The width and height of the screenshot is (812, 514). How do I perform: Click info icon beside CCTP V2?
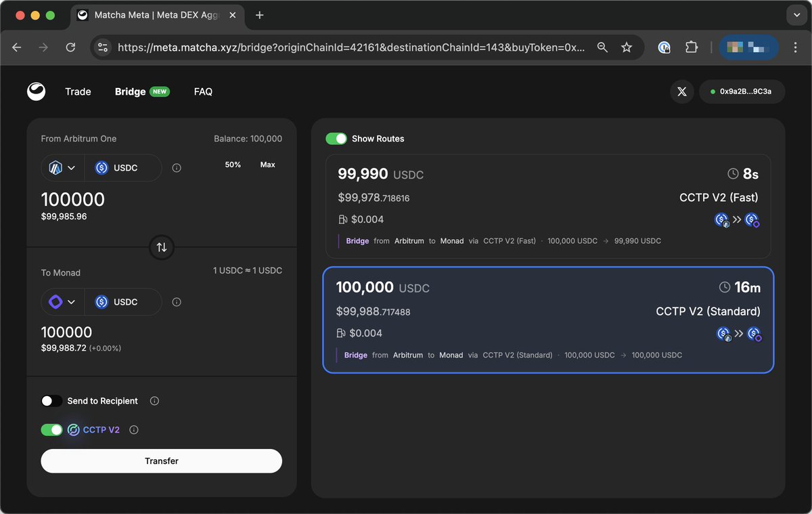pos(134,429)
